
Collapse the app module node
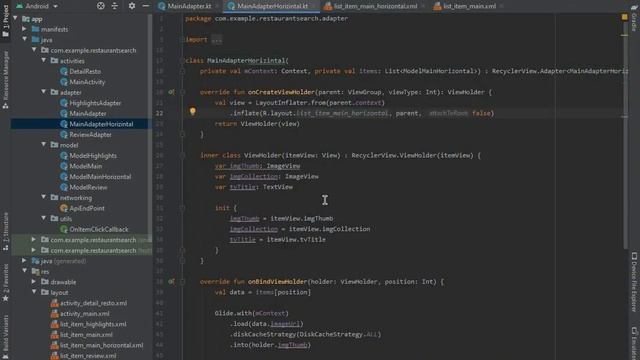click(16, 19)
